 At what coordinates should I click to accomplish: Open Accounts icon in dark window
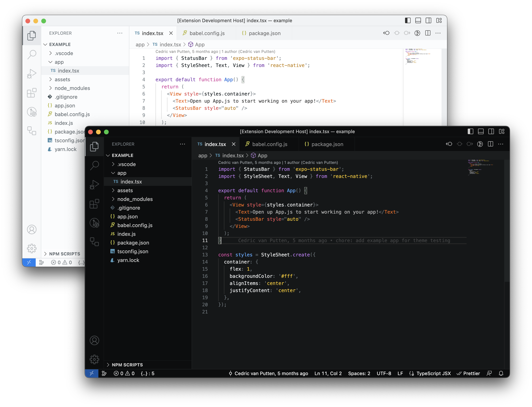tap(94, 340)
